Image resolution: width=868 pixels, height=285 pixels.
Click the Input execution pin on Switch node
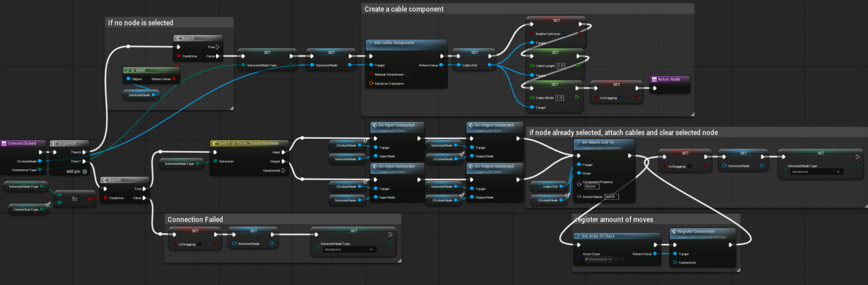[x=283, y=152]
